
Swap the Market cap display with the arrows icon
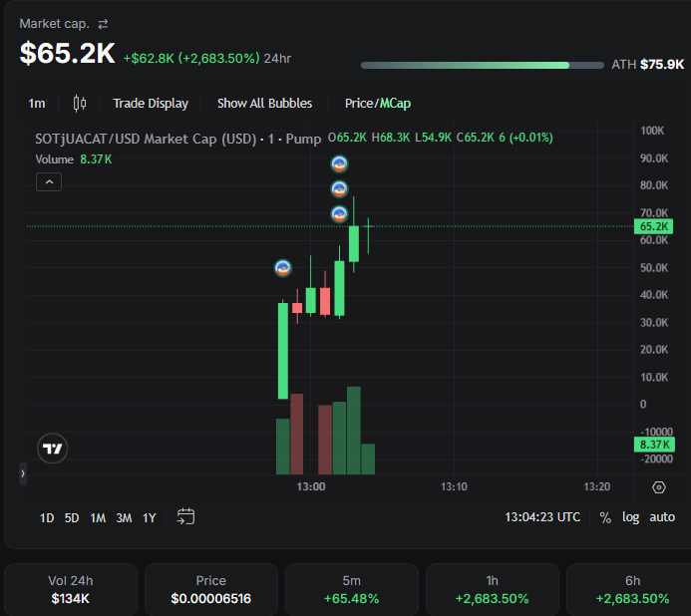(103, 24)
